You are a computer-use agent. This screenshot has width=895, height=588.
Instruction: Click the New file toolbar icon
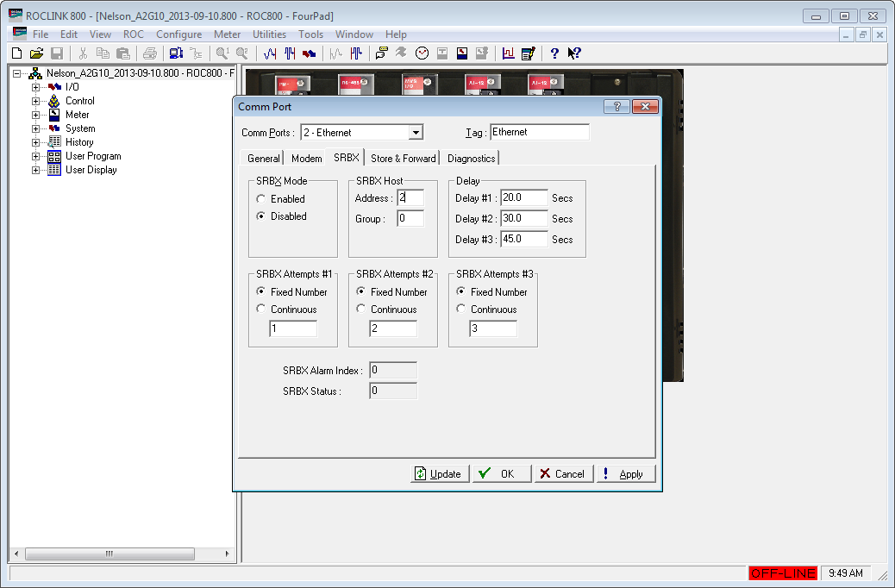17,53
